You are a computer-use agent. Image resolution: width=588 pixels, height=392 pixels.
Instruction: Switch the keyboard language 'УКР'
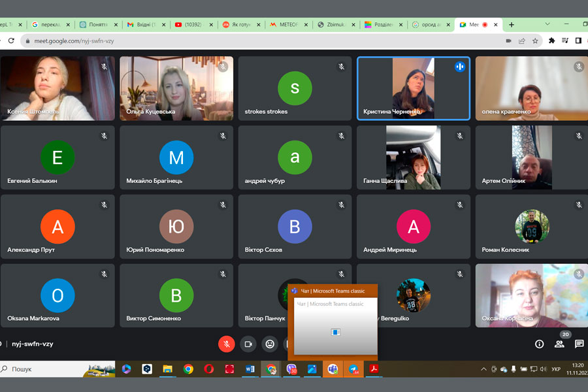coord(556,369)
